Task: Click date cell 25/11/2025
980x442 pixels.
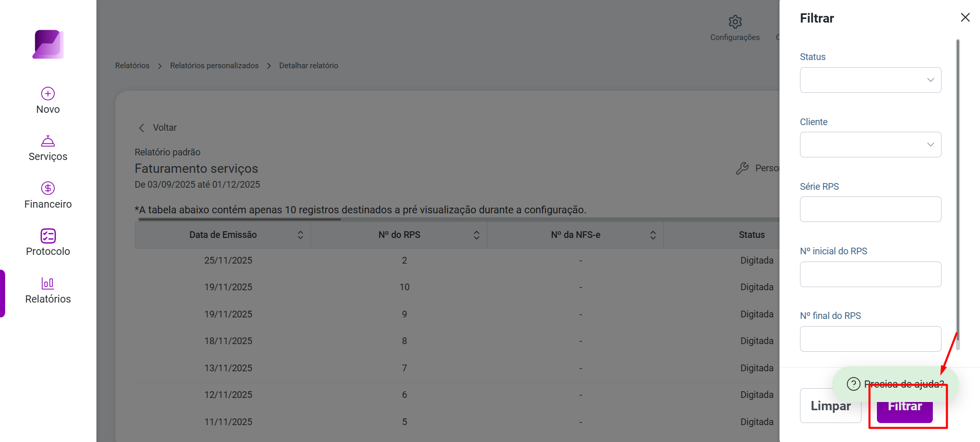Action: click(x=228, y=260)
